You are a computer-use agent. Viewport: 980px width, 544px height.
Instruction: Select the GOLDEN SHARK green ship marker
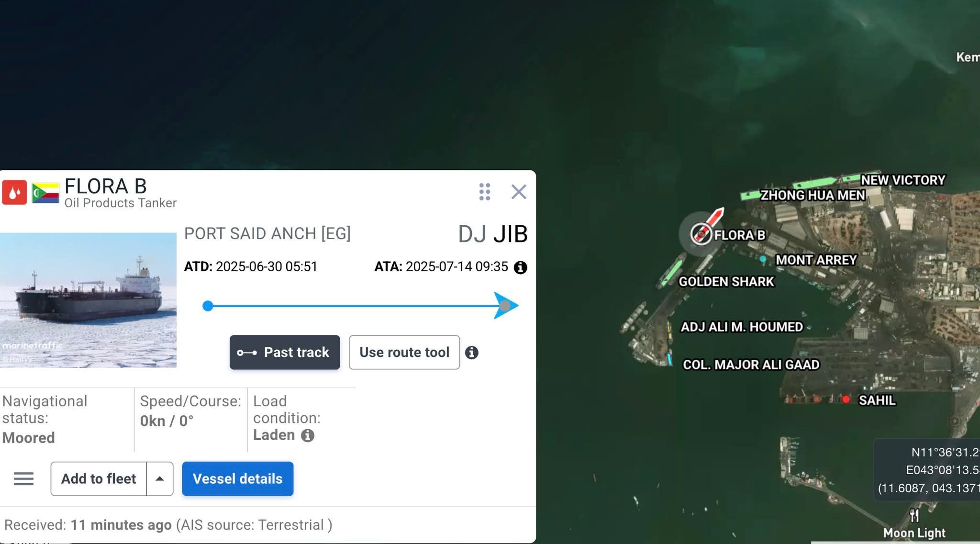672,271
